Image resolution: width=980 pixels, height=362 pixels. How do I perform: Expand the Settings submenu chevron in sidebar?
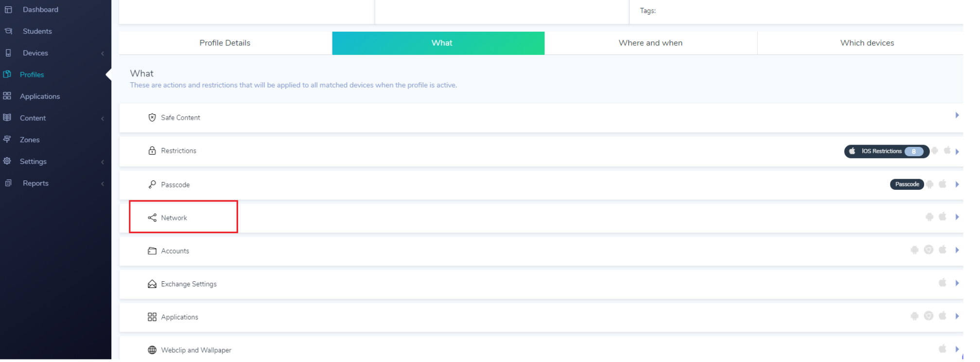coord(103,162)
